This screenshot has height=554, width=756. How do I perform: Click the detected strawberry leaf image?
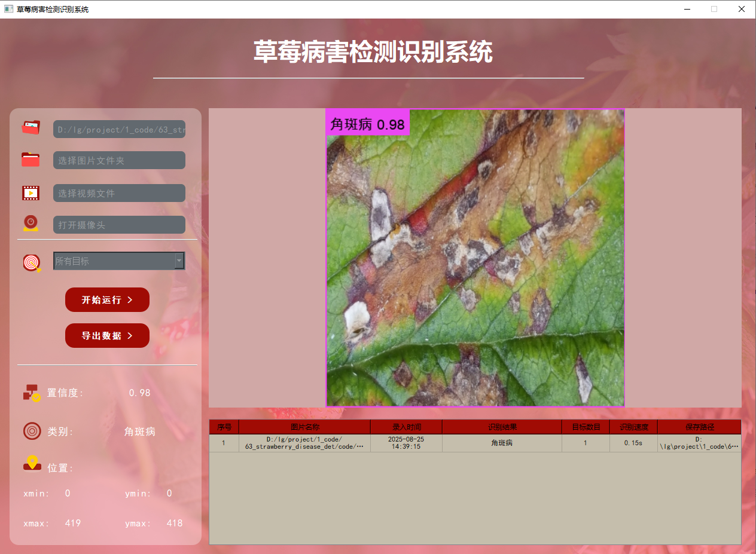[475, 258]
